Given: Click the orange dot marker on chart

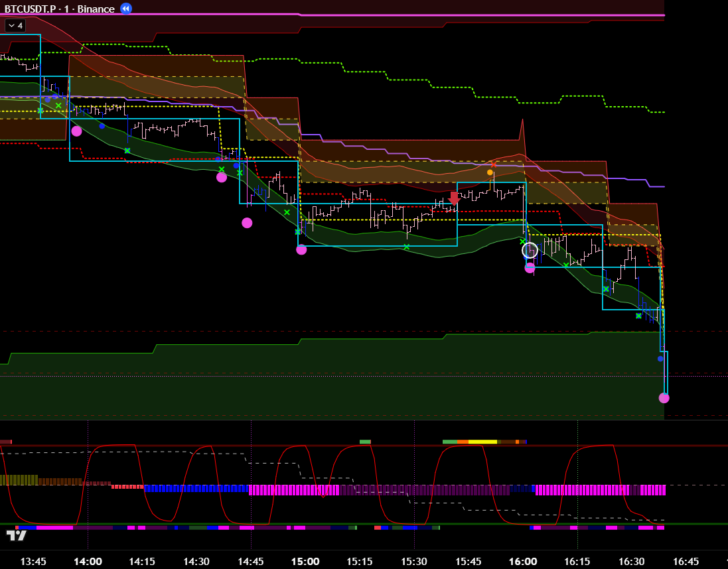Looking at the screenshot, I should [490, 172].
